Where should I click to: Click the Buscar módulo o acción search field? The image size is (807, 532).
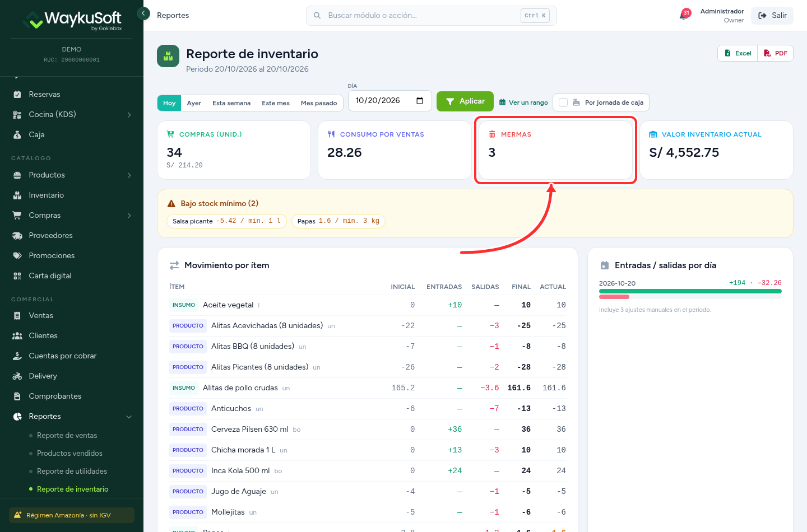point(432,16)
